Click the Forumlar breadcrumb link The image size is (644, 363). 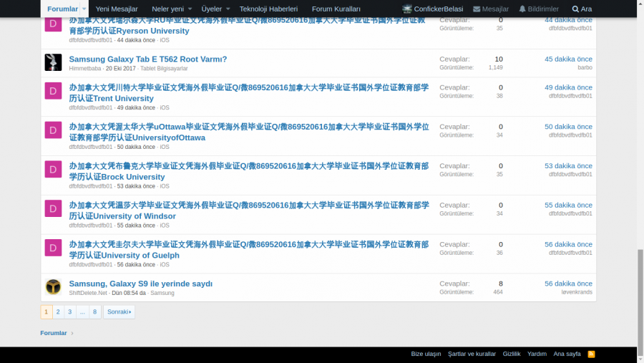pyautogui.click(x=54, y=333)
